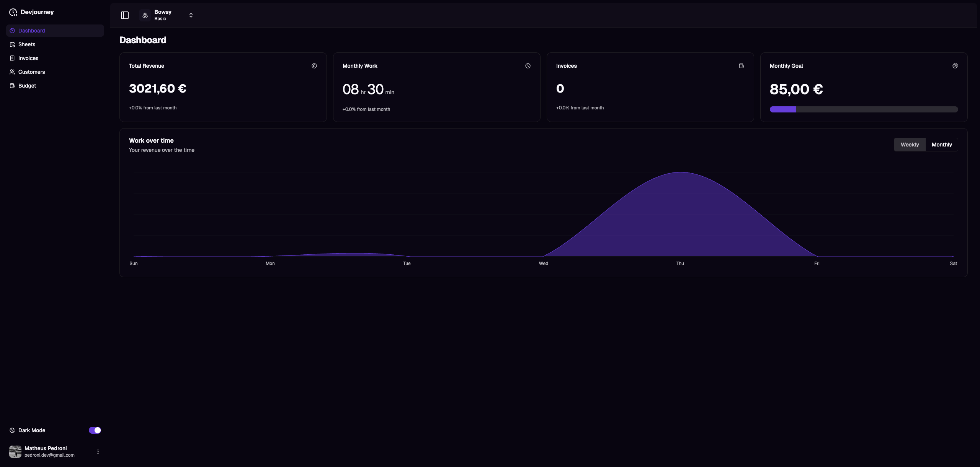Screen dimensions: 980x467
Task: Switch the chart to Weekly view
Action: (910, 145)
